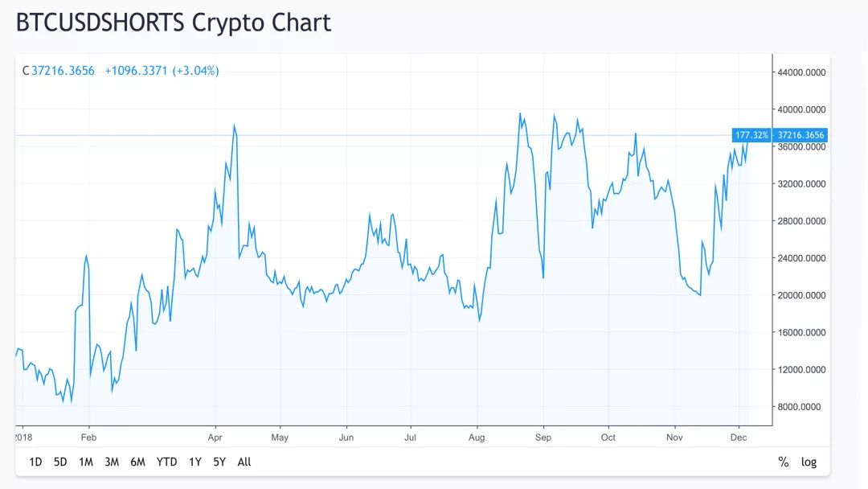Switch chart to 3M range
This screenshot has height=489, width=868.
[x=112, y=462]
